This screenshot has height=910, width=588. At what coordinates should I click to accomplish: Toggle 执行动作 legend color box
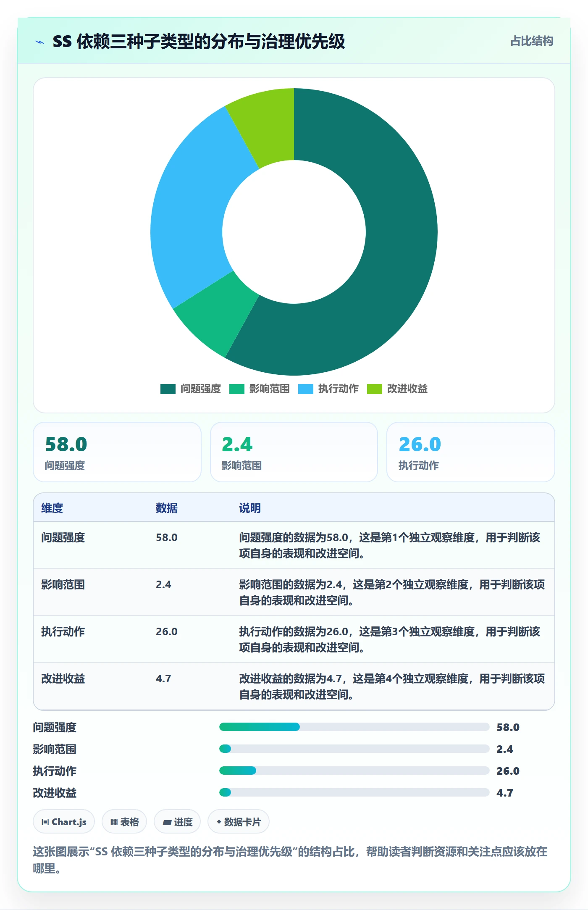[306, 389]
